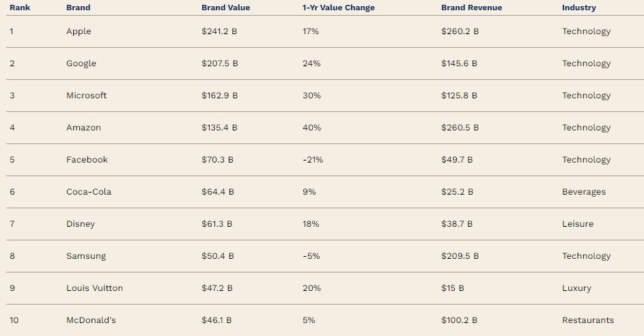Click the Amazon brand name

(x=83, y=127)
